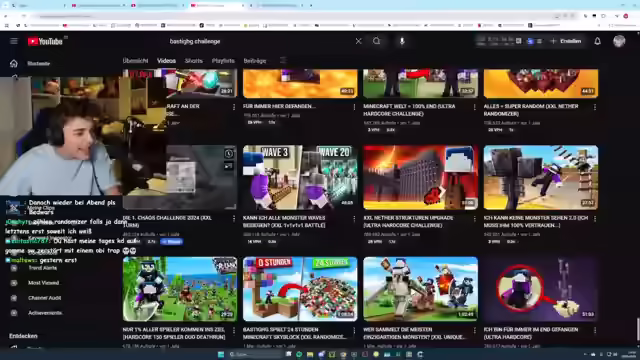Use the page scrollbar thumb at right edge
The image size is (640, 360).
(x=638, y=329)
